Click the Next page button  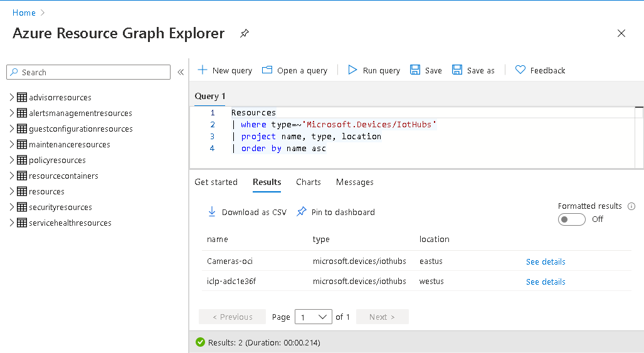click(382, 317)
